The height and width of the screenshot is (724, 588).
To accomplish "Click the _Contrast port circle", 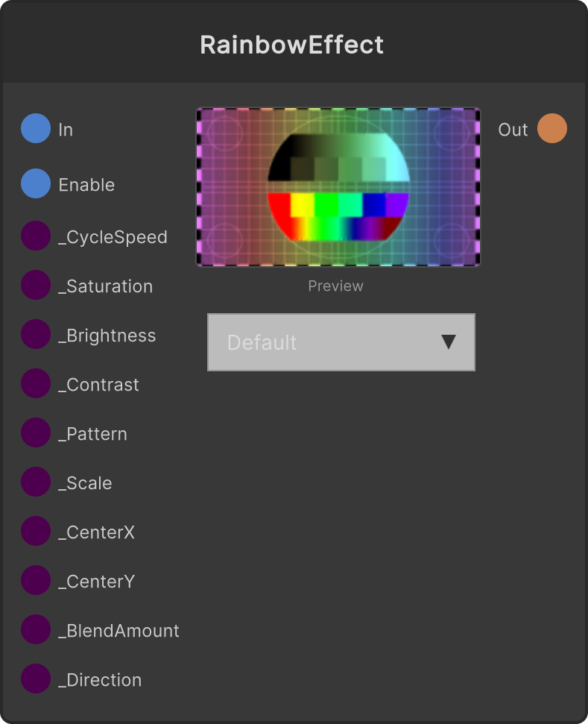I will pyautogui.click(x=36, y=383).
